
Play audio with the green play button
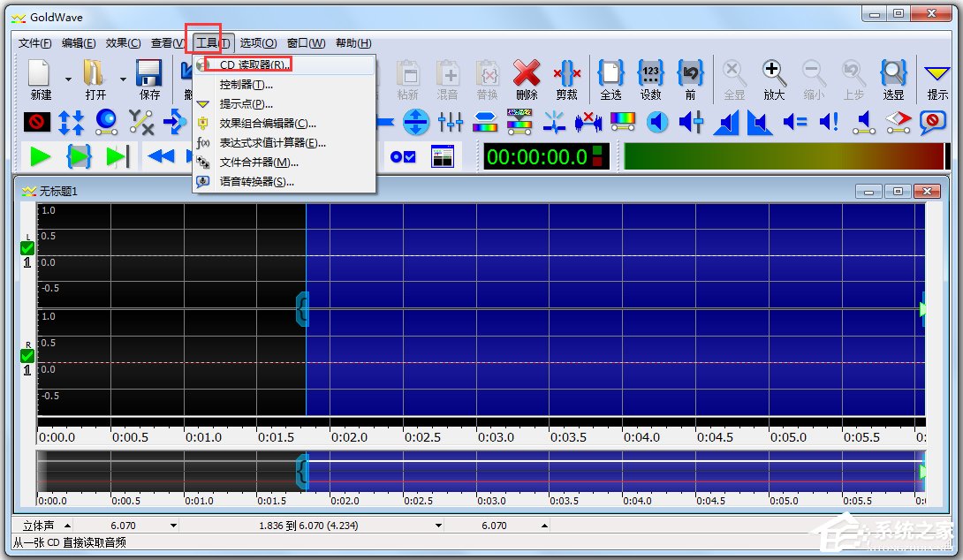click(x=40, y=157)
